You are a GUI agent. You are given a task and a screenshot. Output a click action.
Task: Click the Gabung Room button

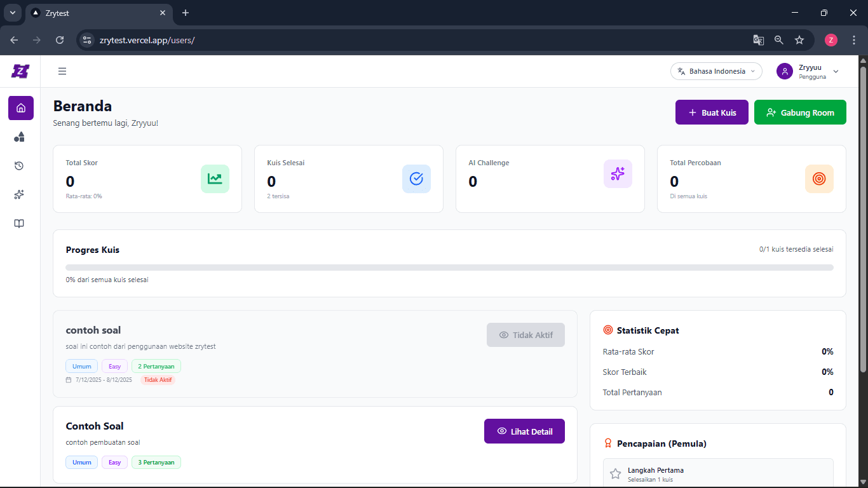pos(800,112)
